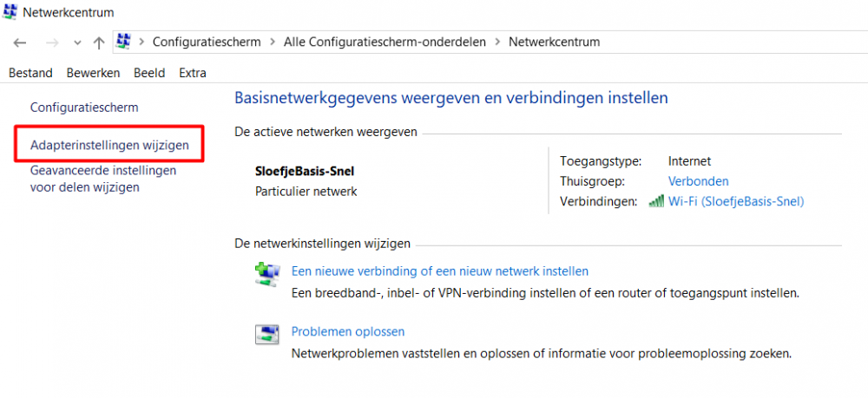The height and width of the screenshot is (398, 868).
Task: Open the Extra menu
Action: 192,73
